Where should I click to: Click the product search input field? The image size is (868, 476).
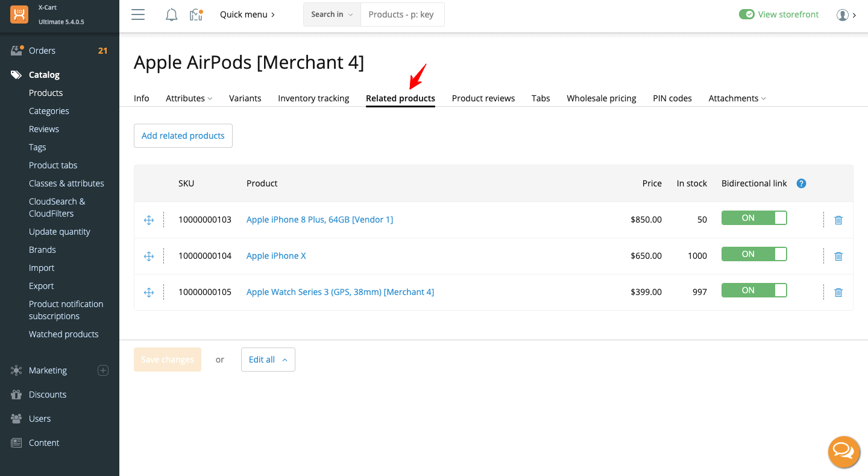[x=401, y=14]
